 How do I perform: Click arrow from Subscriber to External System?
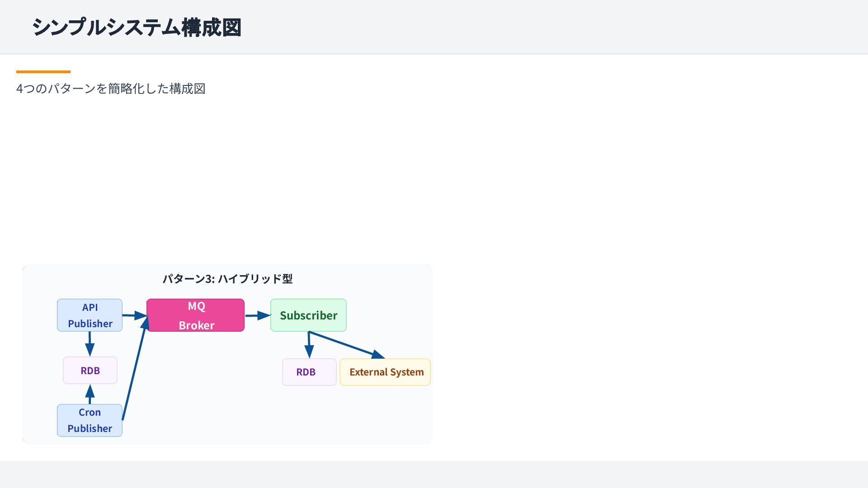(x=346, y=345)
